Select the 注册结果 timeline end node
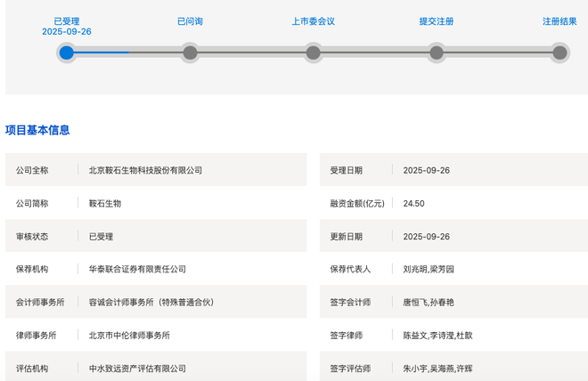588x381 pixels. 559,53
